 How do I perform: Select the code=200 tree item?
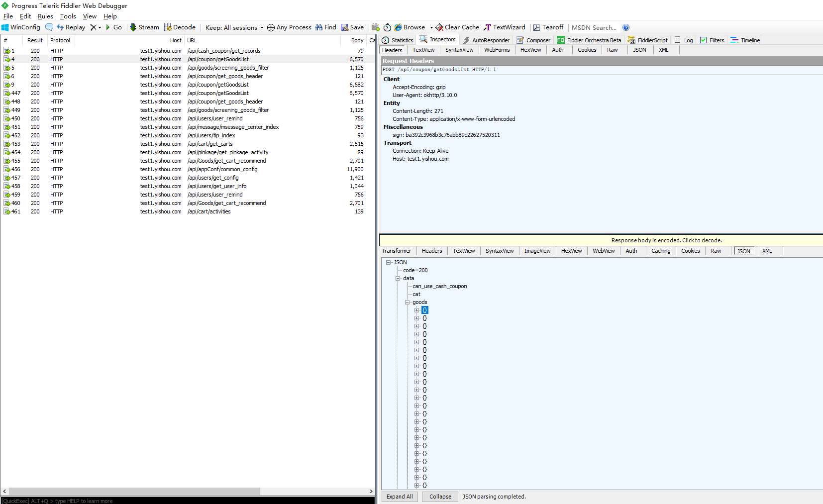click(x=415, y=270)
